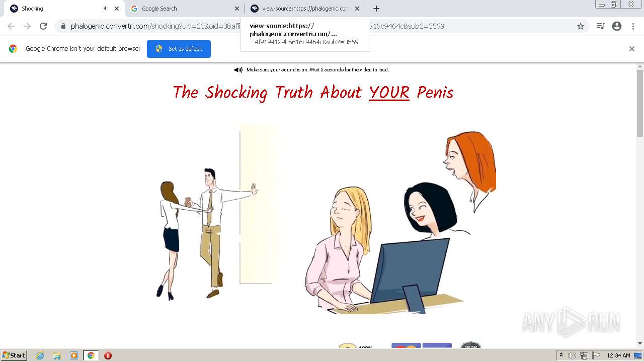Select Chrome taskbar button
Image resolution: width=644 pixels, height=362 pixels.
coord(91,355)
